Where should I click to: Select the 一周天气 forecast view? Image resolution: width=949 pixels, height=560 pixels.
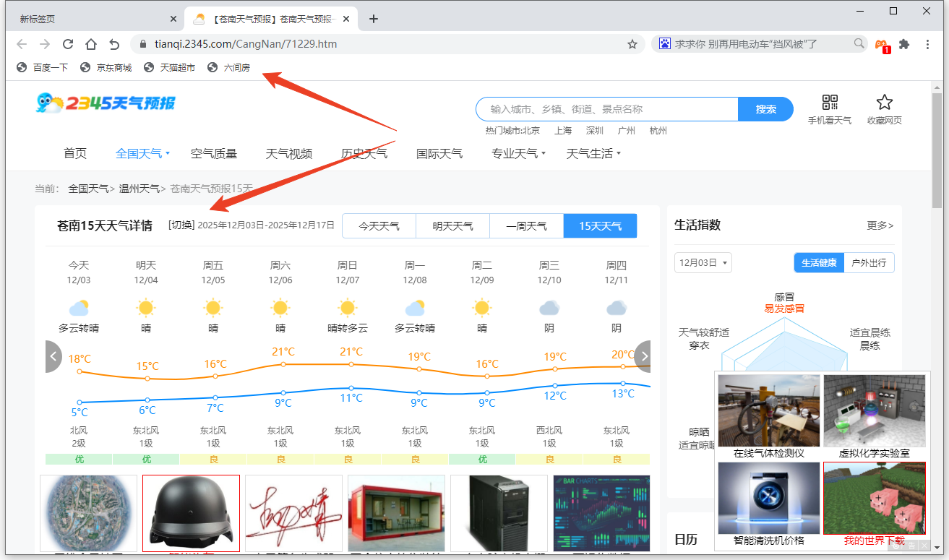pos(526,226)
